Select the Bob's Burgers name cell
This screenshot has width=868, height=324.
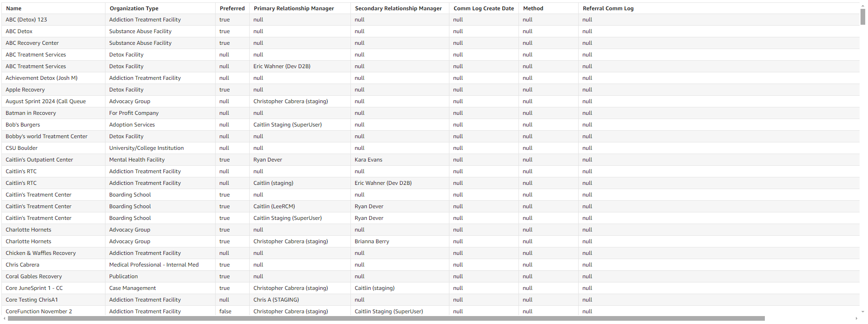pos(23,125)
